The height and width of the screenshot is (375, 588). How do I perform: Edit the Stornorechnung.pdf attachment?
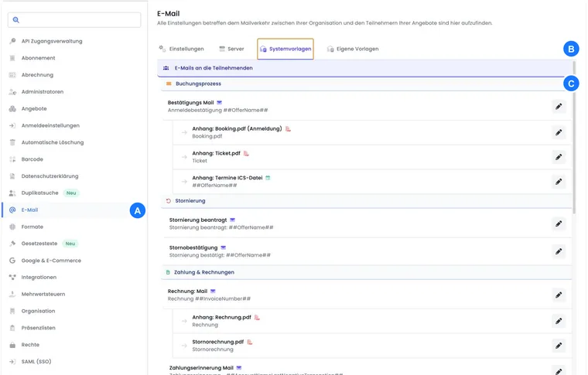[559, 346]
